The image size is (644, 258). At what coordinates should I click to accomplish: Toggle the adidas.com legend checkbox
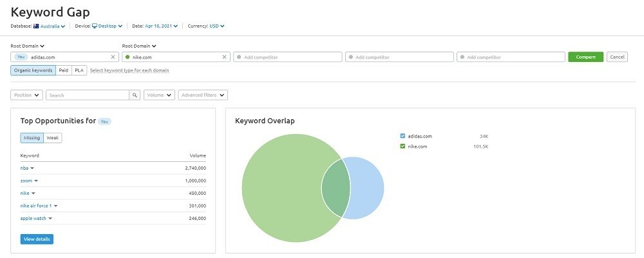click(x=402, y=136)
